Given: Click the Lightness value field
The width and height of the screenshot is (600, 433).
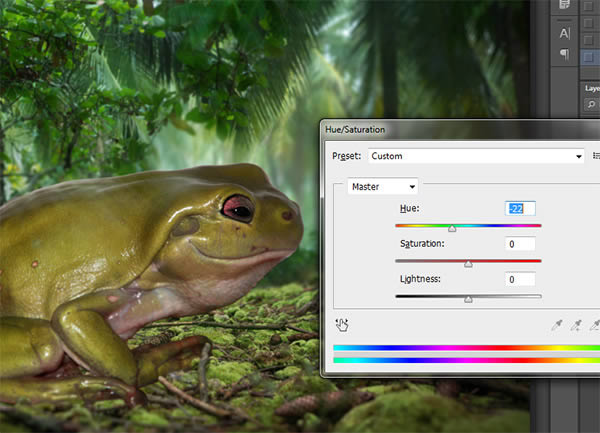Looking at the screenshot, I should pos(520,279).
